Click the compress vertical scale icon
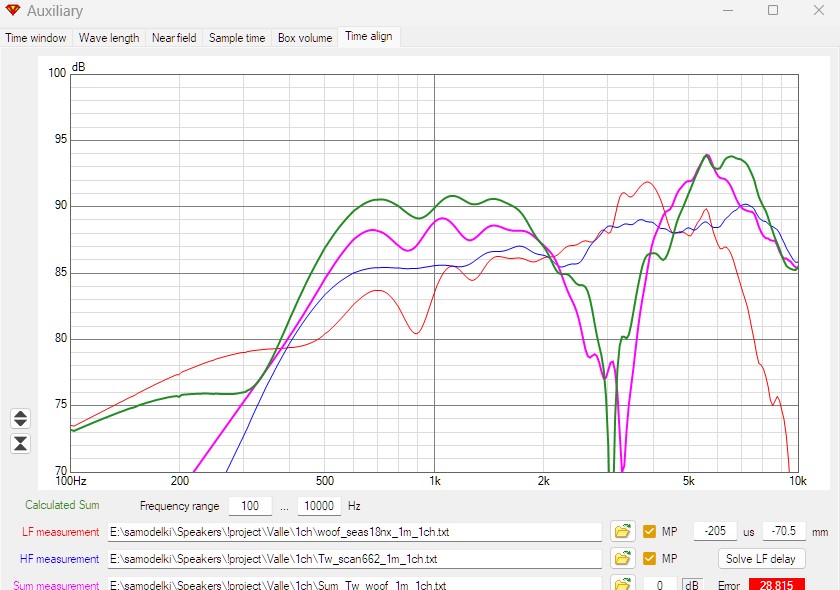This screenshot has height=590, width=840. point(20,443)
